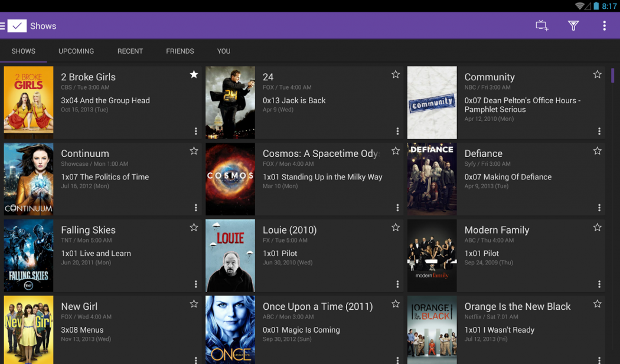Image resolution: width=620 pixels, height=364 pixels.
Task: Switch to the Friends tab
Action: pos(180,51)
